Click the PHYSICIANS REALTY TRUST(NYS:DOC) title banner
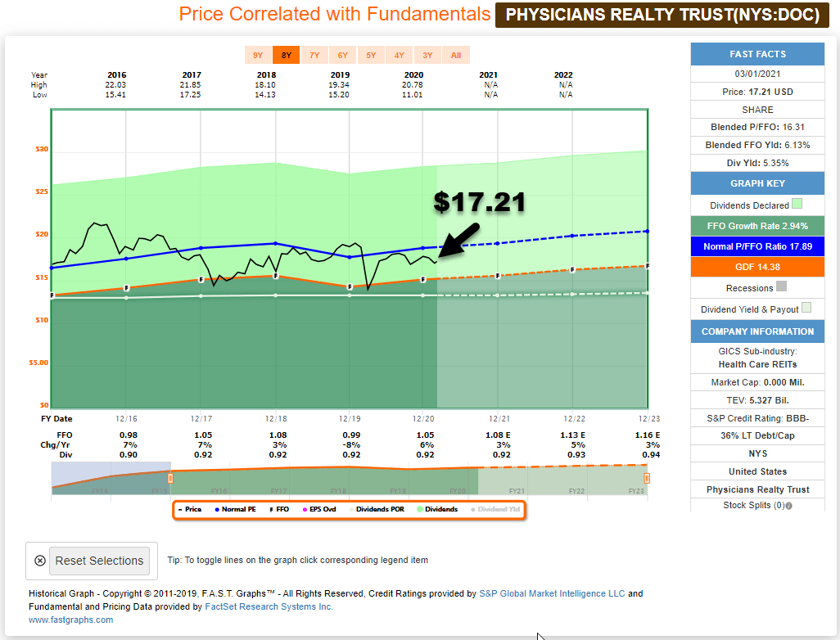 click(662, 15)
